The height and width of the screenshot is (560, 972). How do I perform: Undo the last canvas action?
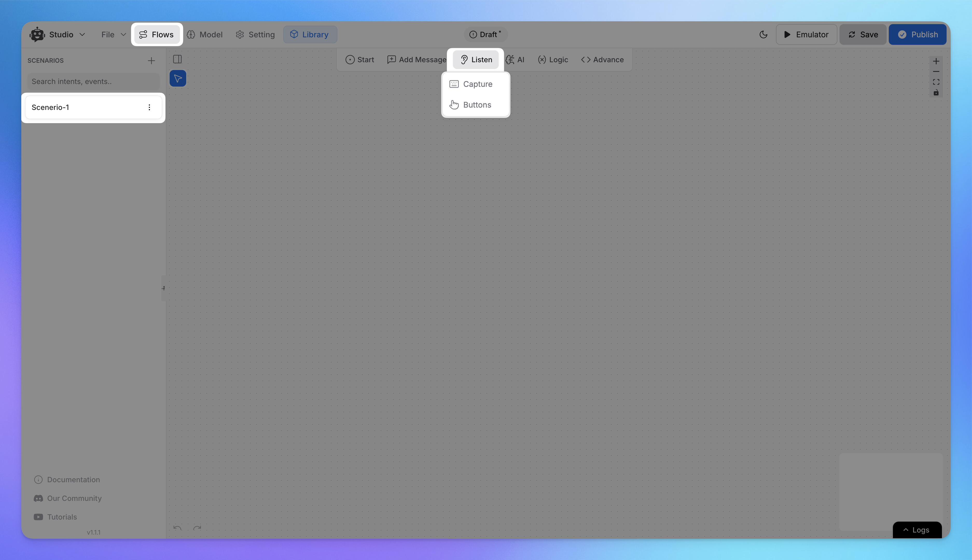(x=177, y=528)
